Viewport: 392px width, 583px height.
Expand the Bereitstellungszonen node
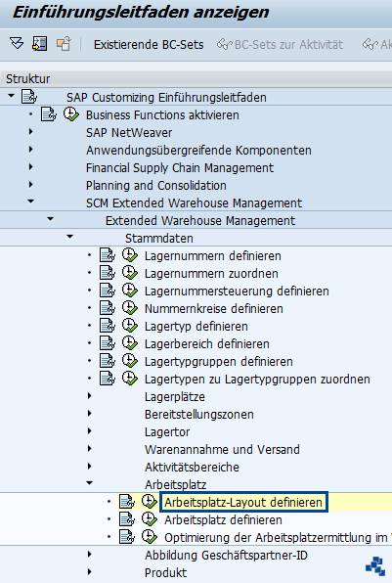coord(90,414)
